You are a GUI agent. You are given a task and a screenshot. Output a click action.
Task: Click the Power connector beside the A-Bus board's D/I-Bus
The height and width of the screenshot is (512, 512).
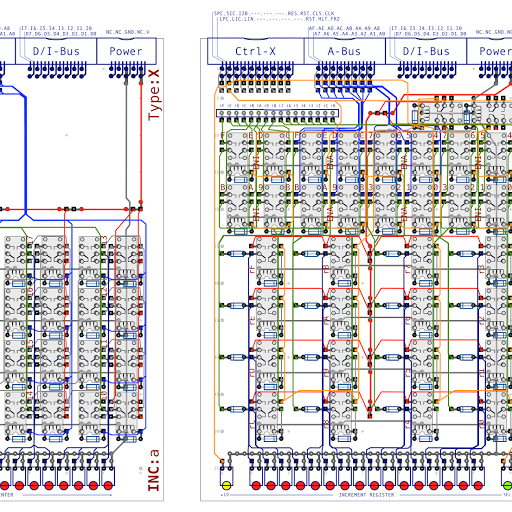pos(489,51)
